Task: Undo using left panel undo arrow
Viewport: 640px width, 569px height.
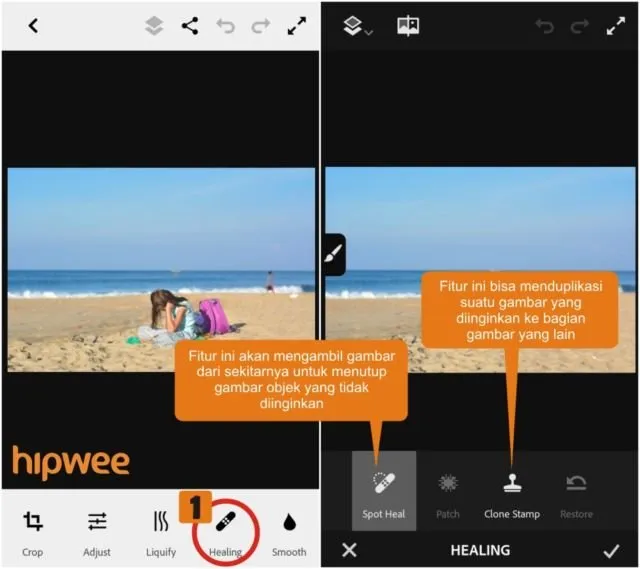Action: (225, 26)
